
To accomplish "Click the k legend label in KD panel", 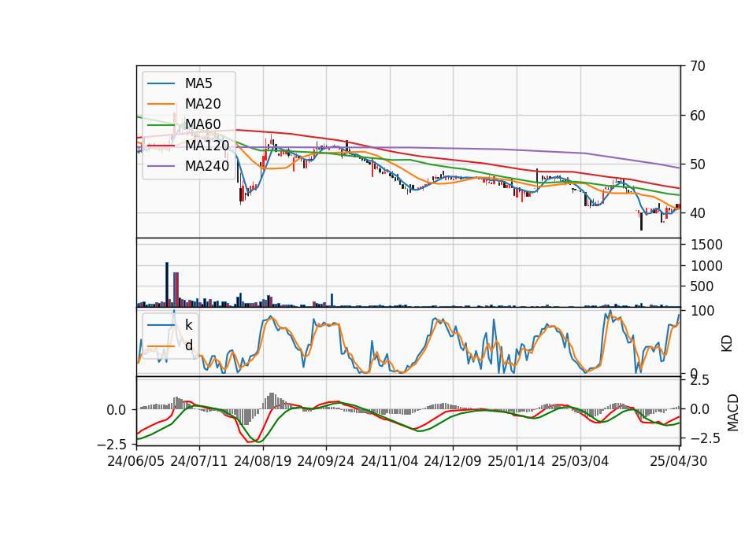I will (188, 324).
